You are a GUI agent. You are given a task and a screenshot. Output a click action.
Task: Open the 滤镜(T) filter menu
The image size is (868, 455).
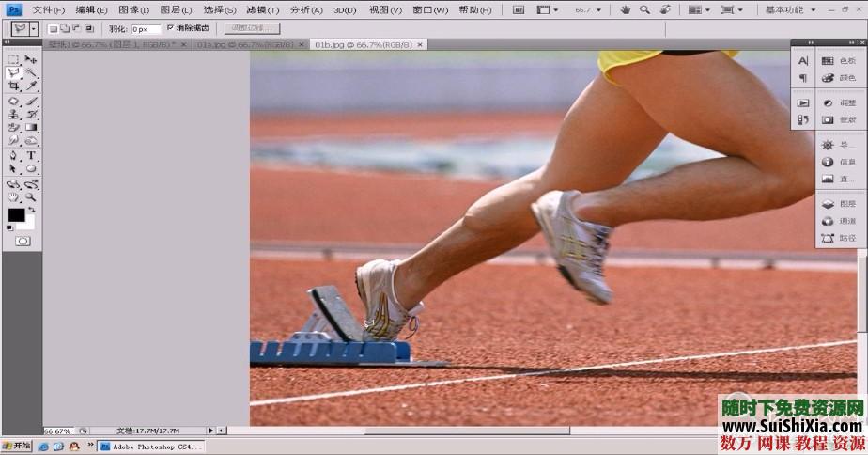tap(263, 10)
